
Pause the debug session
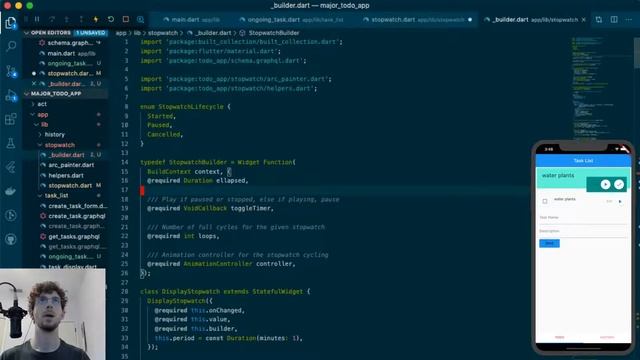click(x=37, y=19)
